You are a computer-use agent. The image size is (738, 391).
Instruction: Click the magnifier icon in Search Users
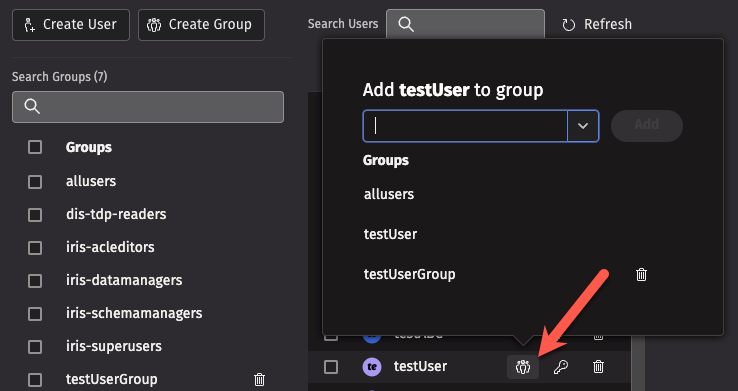pos(406,24)
